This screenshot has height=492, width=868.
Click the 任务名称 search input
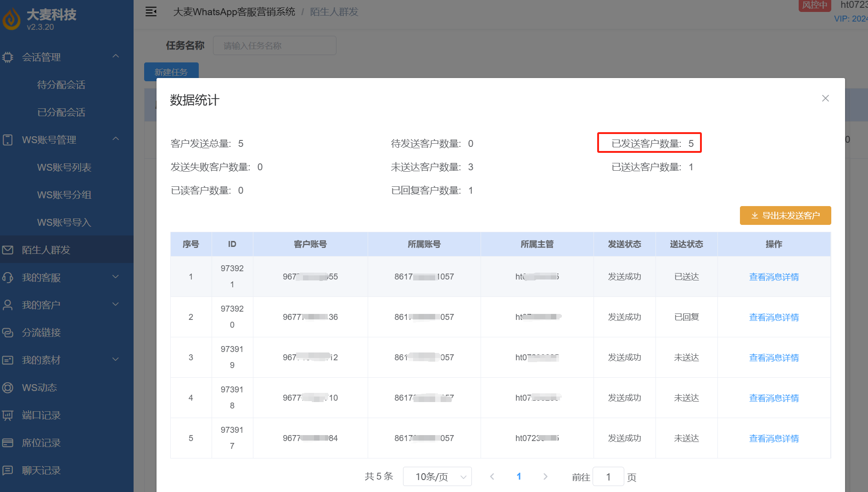click(274, 45)
